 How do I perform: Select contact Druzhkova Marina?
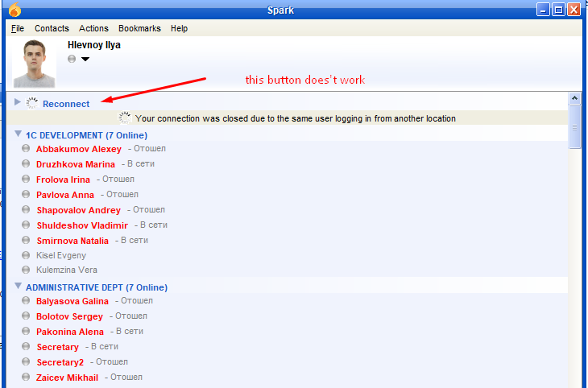76,164
